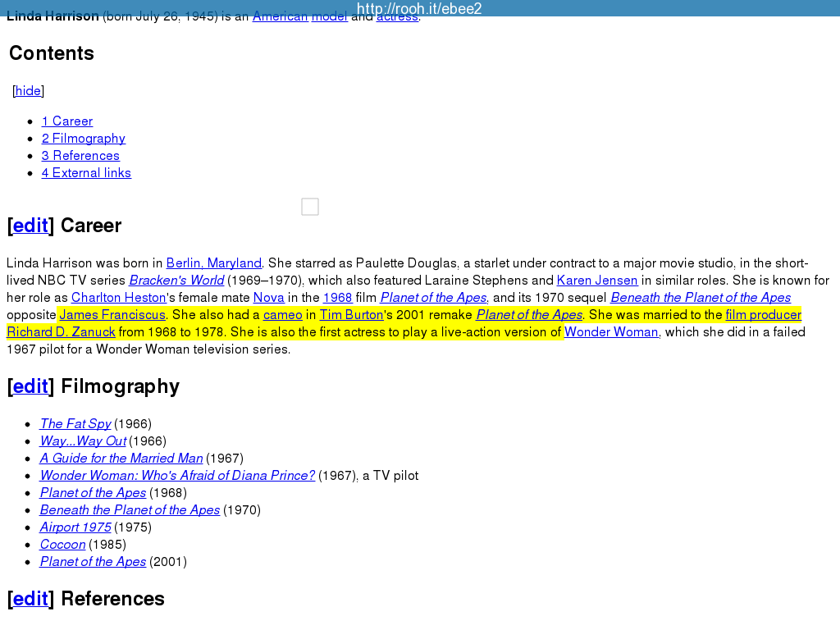This screenshot has width=840, height=630.
Task: Collapse contents using the hide link
Action: point(28,91)
